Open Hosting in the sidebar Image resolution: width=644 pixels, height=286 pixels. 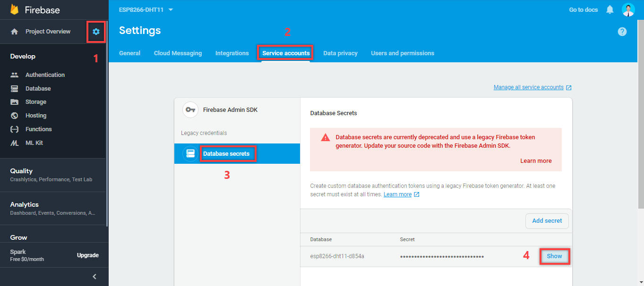[36, 116]
